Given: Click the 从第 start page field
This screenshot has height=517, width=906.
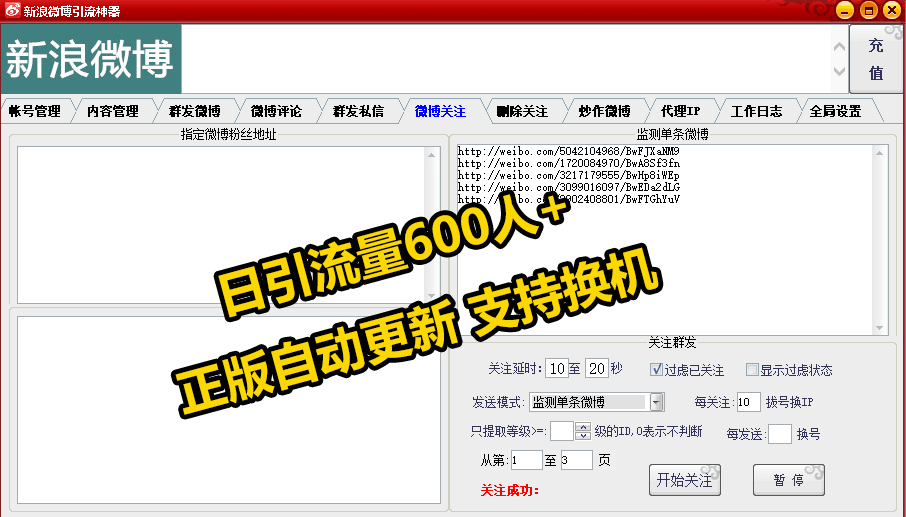Looking at the screenshot, I should 526,460.
